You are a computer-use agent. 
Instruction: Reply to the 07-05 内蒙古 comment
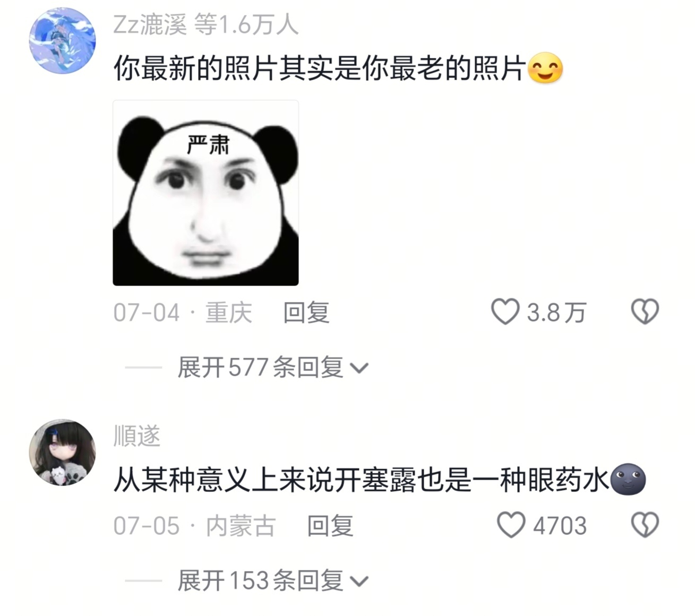(x=330, y=526)
